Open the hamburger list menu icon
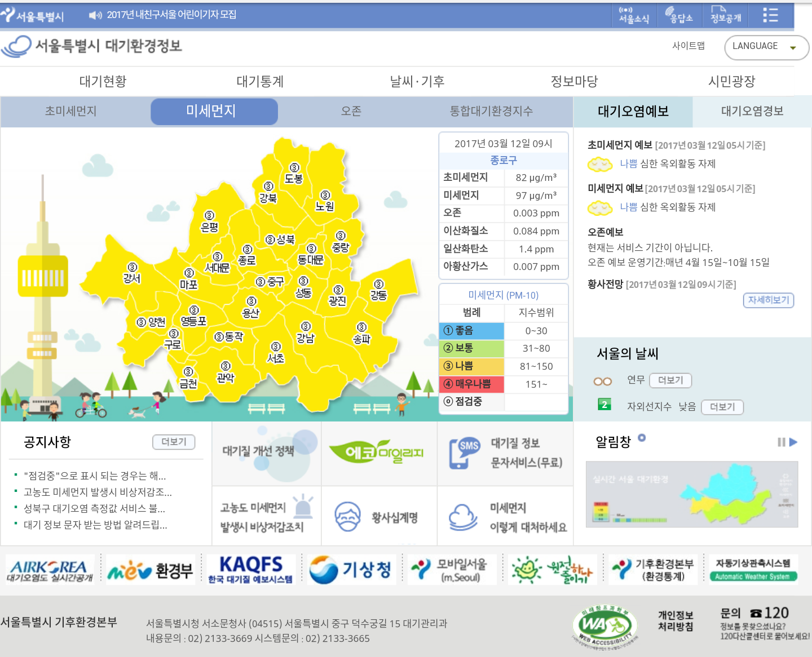 pyautogui.click(x=770, y=15)
